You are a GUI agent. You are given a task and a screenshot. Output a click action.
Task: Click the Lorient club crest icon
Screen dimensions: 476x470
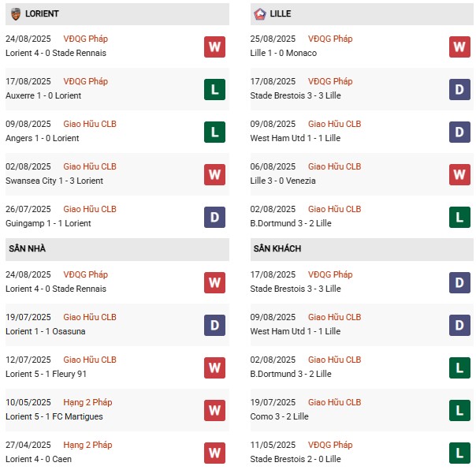coord(16,13)
